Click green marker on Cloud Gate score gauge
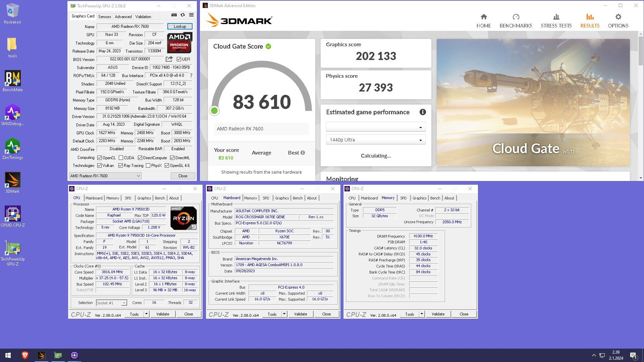 click(x=214, y=111)
